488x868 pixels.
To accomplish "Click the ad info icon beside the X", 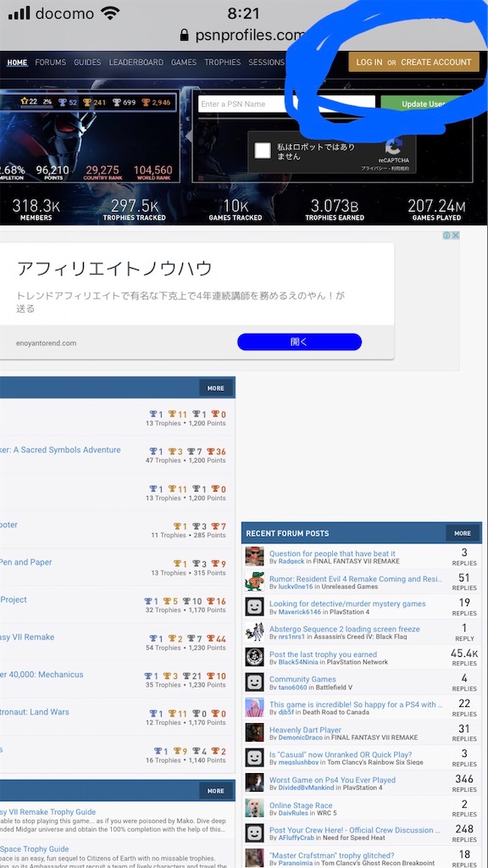I will point(446,236).
